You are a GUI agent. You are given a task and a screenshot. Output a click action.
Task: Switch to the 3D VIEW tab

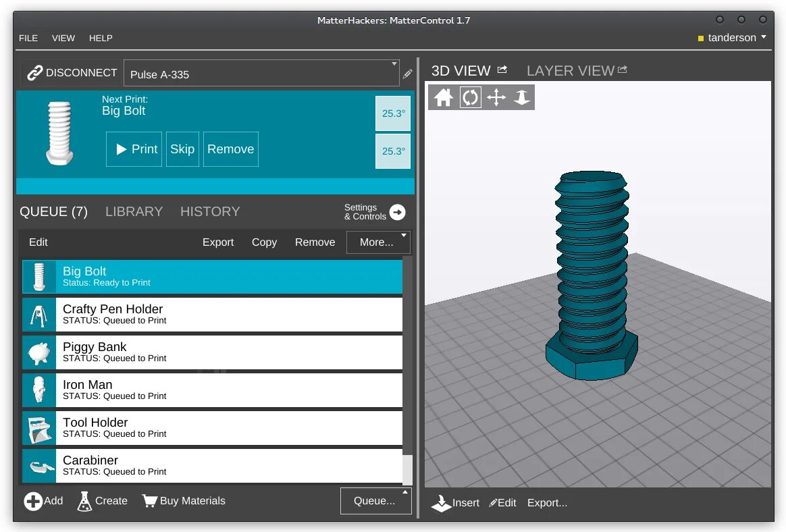(461, 71)
